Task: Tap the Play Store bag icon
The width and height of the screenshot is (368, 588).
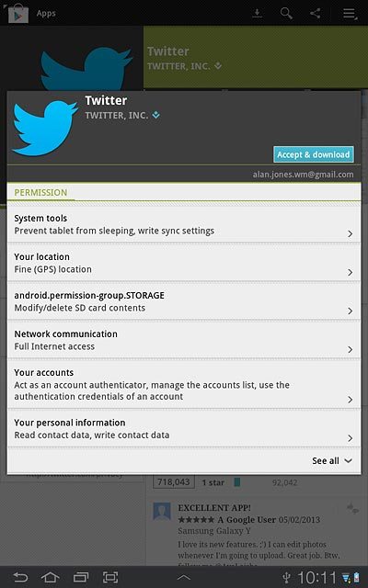Action: 17,12
